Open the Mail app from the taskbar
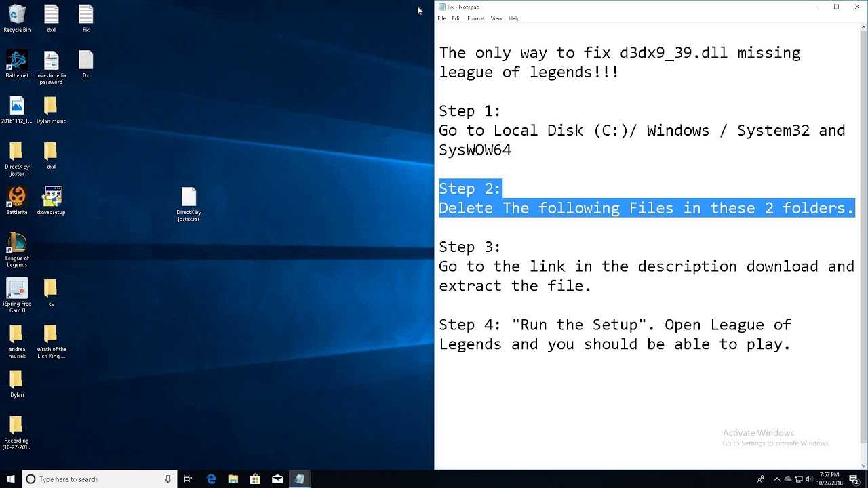This screenshot has height=488, width=868. pos(277,479)
